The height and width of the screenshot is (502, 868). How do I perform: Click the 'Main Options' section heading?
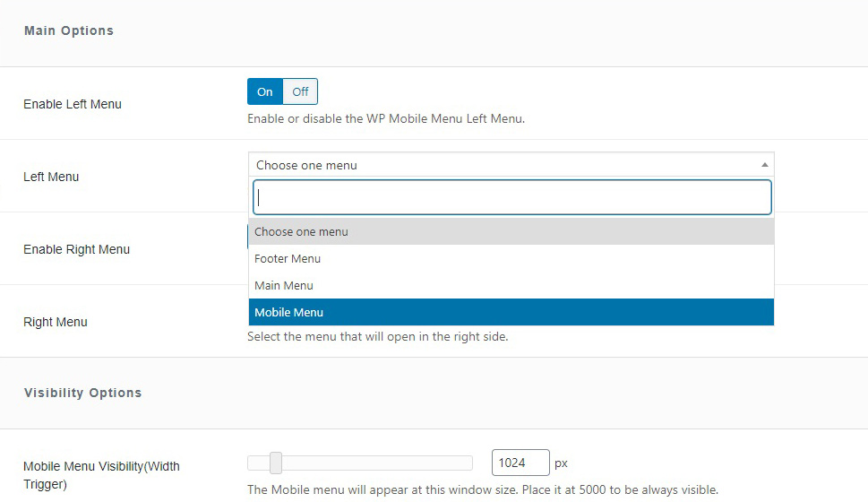pyautogui.click(x=69, y=31)
